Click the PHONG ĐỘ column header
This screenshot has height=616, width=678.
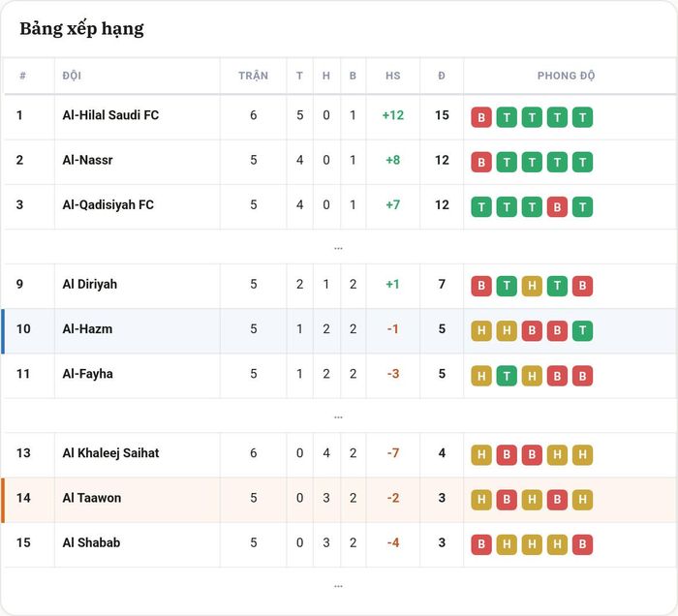point(566,76)
